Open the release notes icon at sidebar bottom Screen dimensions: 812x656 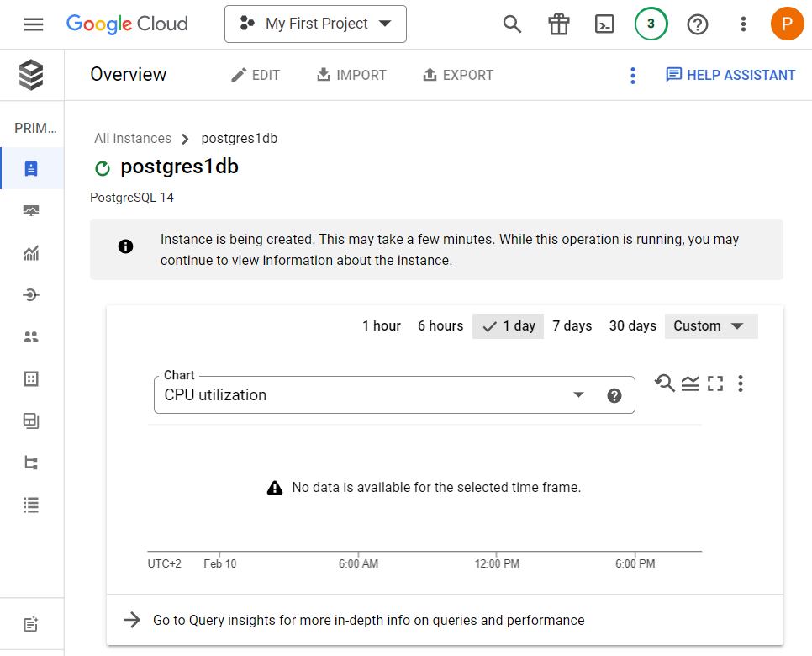pos(31,624)
